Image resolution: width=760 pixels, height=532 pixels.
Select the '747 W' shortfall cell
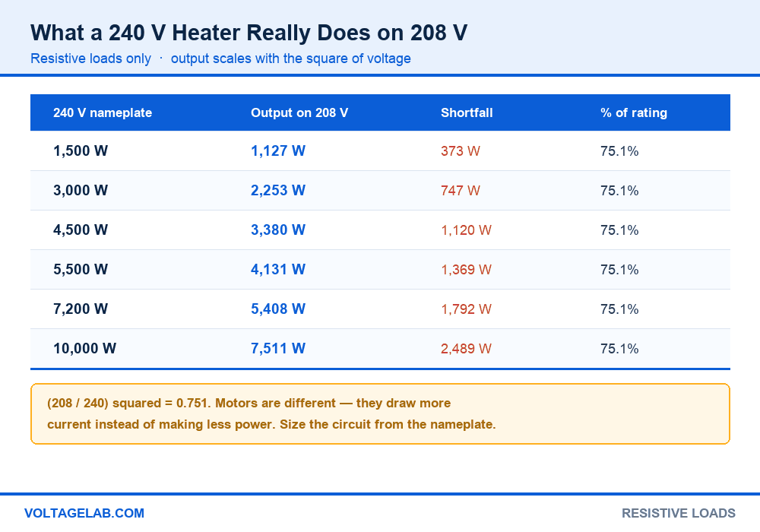tap(460, 191)
